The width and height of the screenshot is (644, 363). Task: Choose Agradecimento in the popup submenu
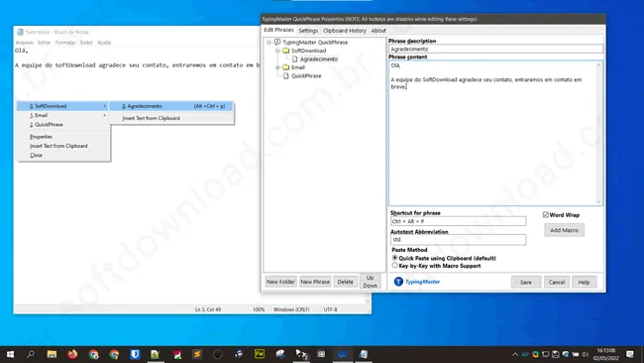point(171,106)
